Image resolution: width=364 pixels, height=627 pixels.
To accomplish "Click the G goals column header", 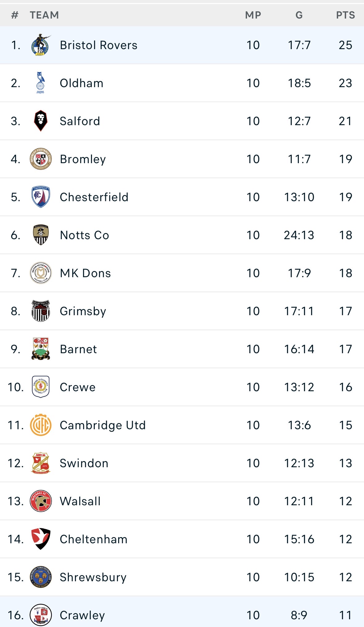I will (x=299, y=15).
